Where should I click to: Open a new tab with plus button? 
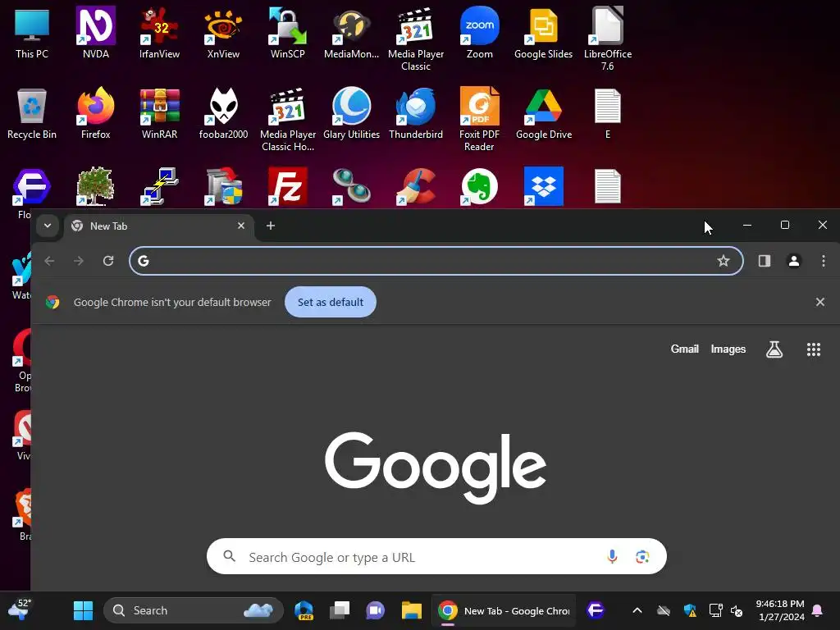tap(271, 226)
